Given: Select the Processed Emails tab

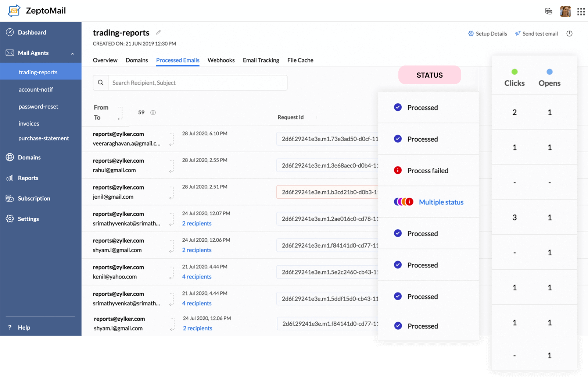Looking at the screenshot, I should click(x=178, y=60).
